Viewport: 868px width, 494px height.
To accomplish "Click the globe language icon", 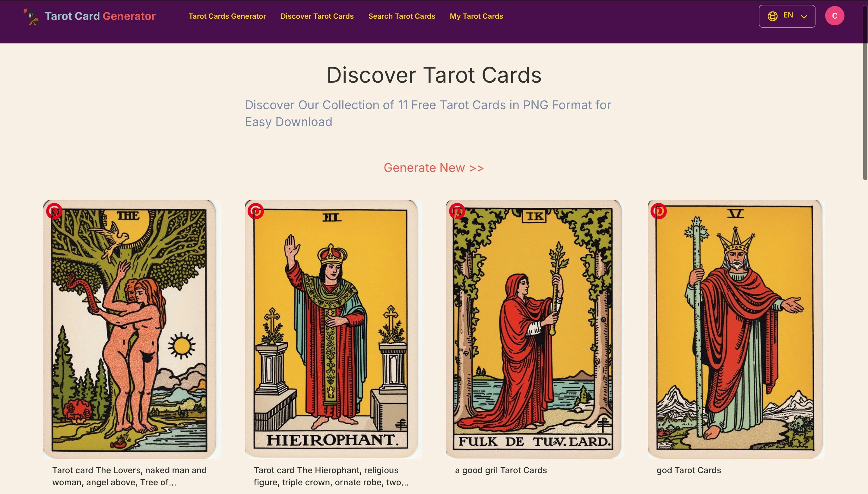I will click(x=773, y=16).
